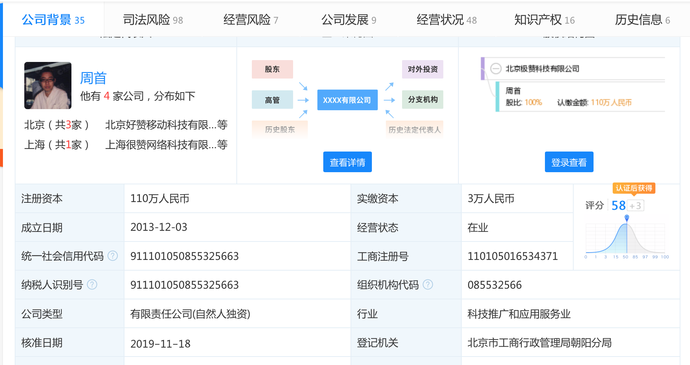
Task: Click 股东 box in relation diagram
Action: (x=272, y=69)
